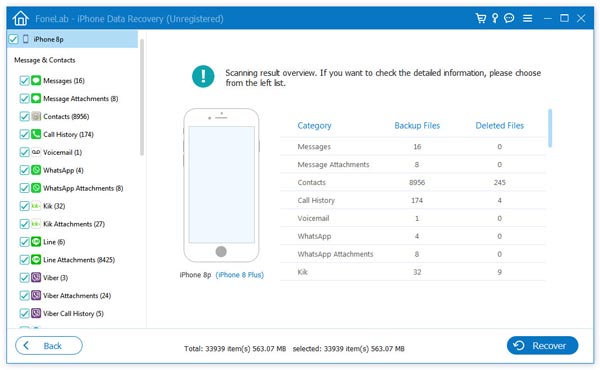The width and height of the screenshot is (600, 370).
Task: Open the shopping cart purchase icon
Action: pos(481,18)
